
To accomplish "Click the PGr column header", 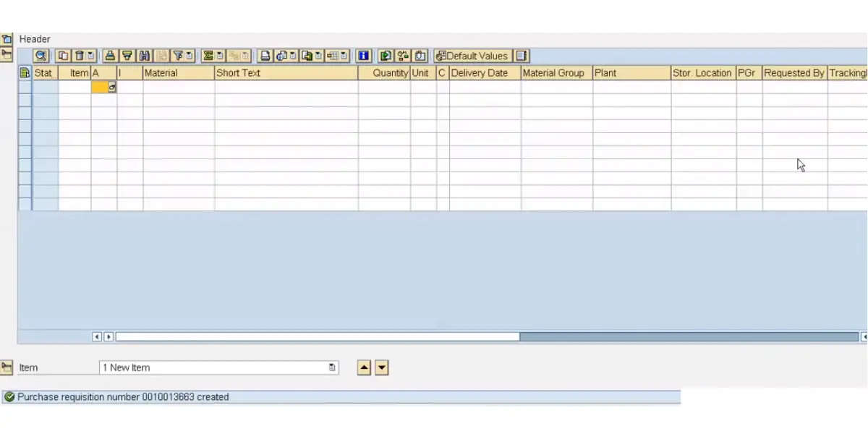I will pyautogui.click(x=749, y=73).
